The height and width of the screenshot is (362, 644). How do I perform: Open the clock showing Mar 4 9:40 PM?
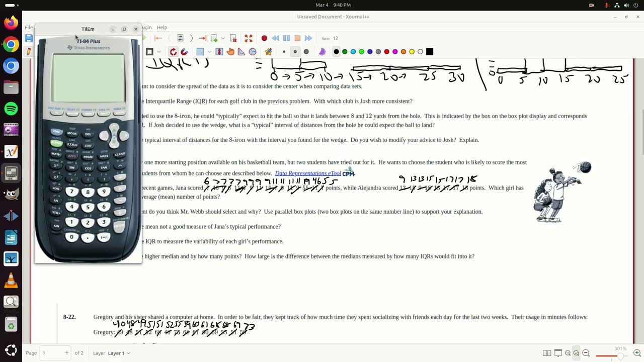coord(333,5)
